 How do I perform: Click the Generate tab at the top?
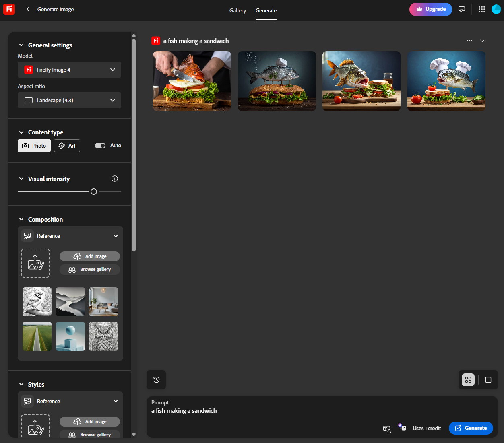coord(266,11)
